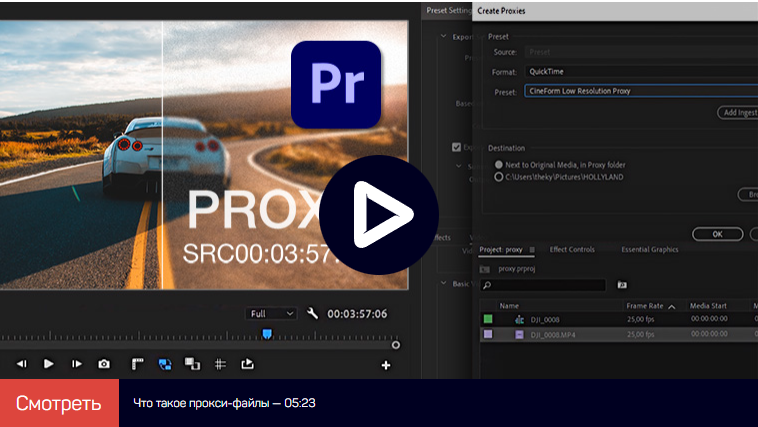Open the Full playback resolution dropdown
Viewport: 758px width, 427px height.
[272, 313]
